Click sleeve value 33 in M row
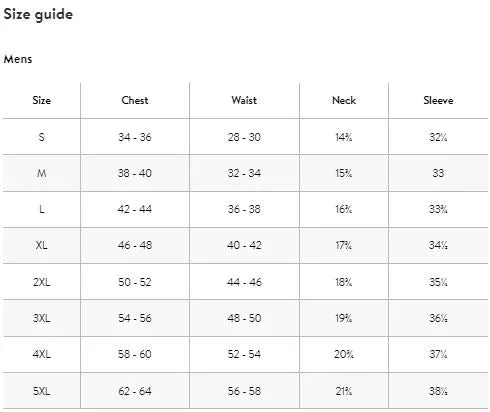The width and height of the screenshot is (490, 412). 438,173
